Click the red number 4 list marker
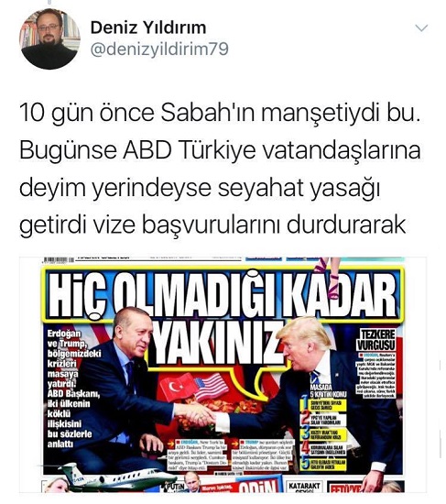The height and width of the screenshot is (504, 446). pyautogui.click(x=305, y=448)
